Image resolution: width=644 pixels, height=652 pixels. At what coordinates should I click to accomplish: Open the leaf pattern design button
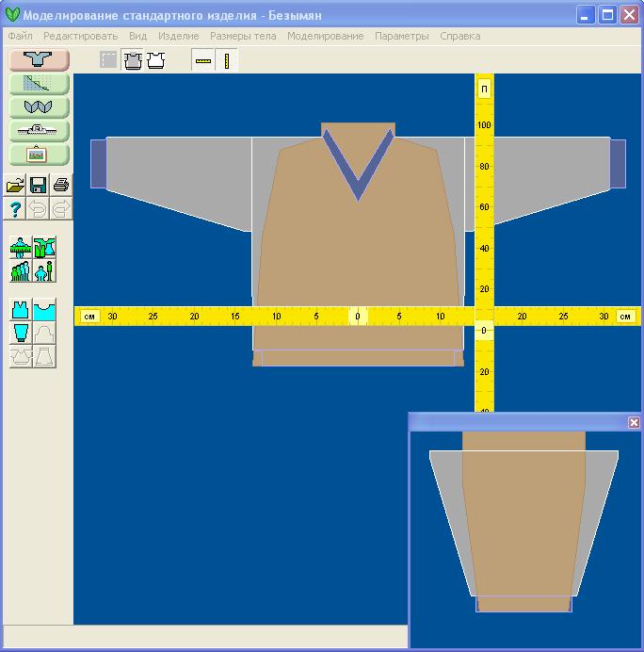click(x=39, y=106)
